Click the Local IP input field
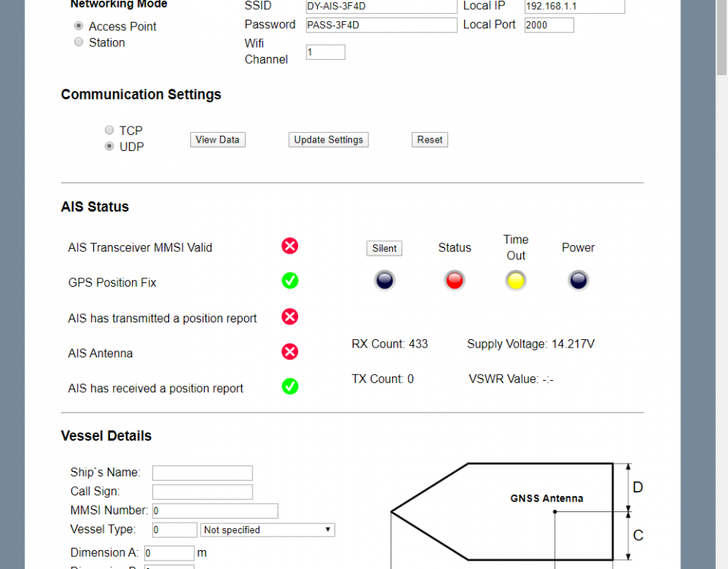Viewport: 728px width, 569px height. click(575, 7)
